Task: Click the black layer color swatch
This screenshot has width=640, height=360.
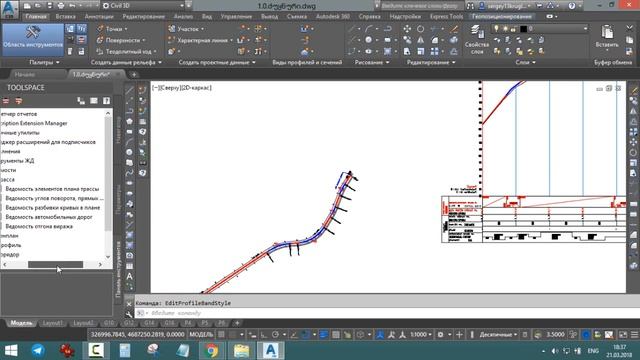Action: [523, 29]
